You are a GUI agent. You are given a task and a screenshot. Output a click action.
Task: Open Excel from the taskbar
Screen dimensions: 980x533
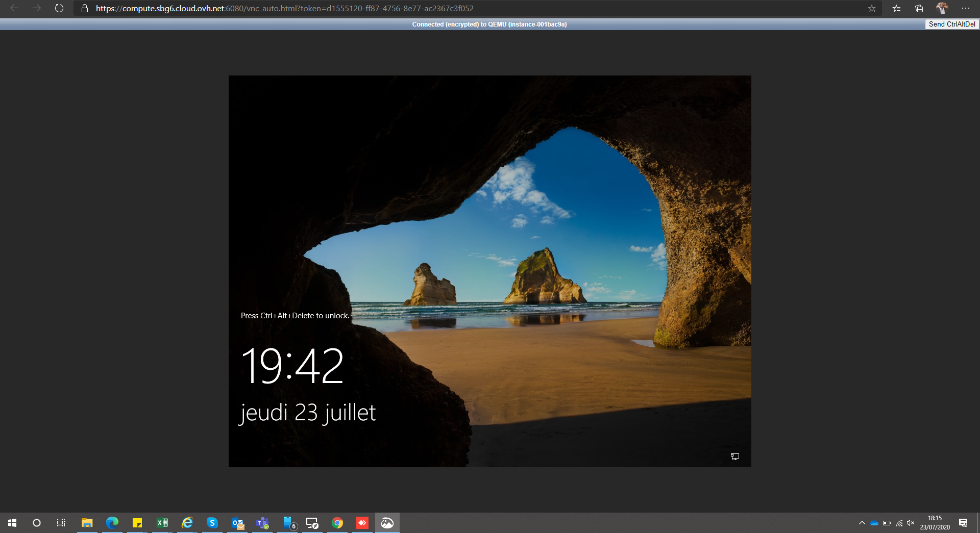click(162, 523)
